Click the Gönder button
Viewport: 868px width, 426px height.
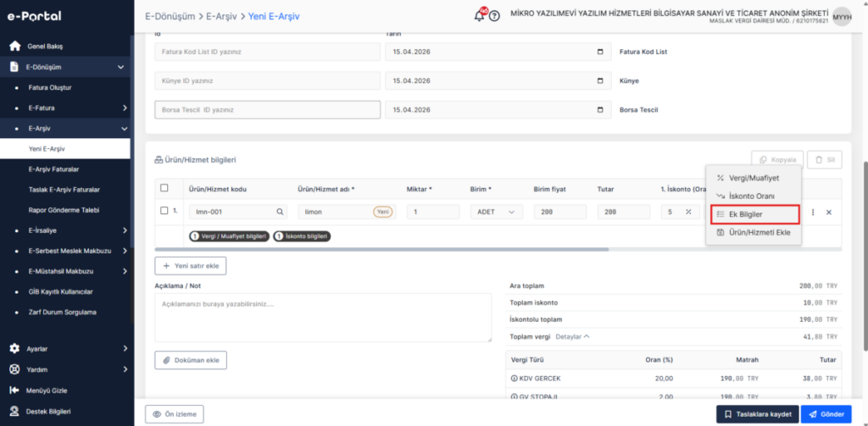tap(826, 414)
